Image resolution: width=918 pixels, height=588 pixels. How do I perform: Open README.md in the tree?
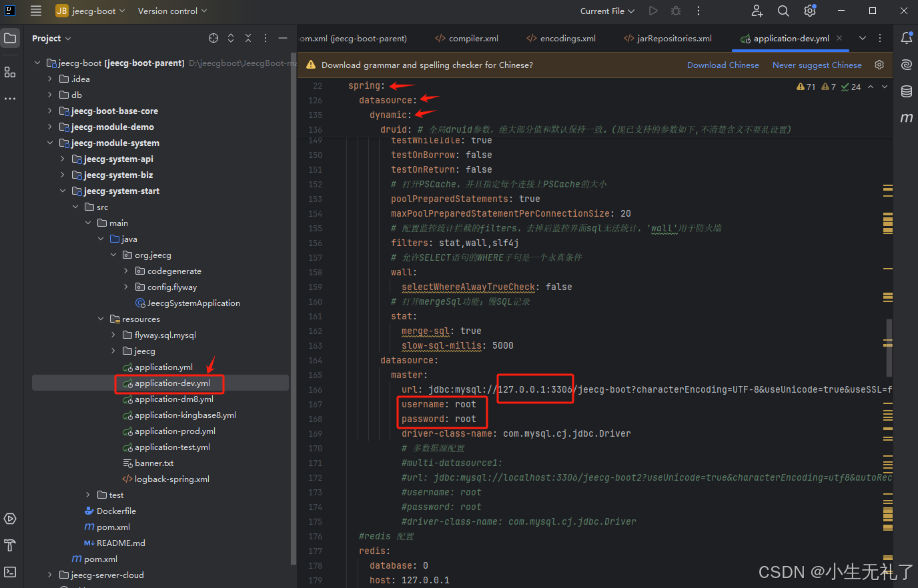pyautogui.click(x=121, y=543)
